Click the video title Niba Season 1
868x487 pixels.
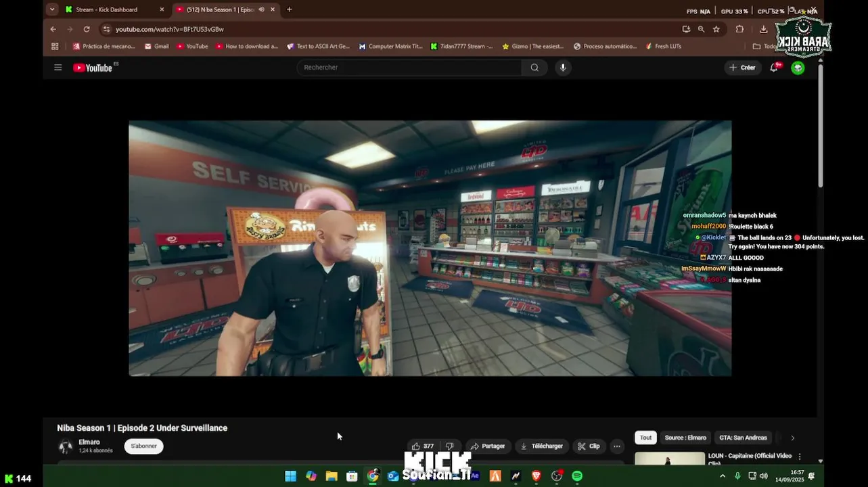click(x=142, y=428)
